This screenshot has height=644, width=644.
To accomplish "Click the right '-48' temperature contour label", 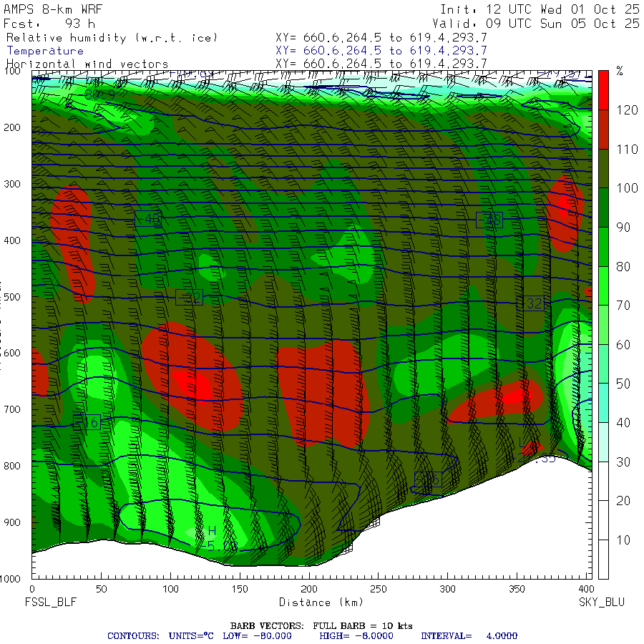I will point(489,220).
